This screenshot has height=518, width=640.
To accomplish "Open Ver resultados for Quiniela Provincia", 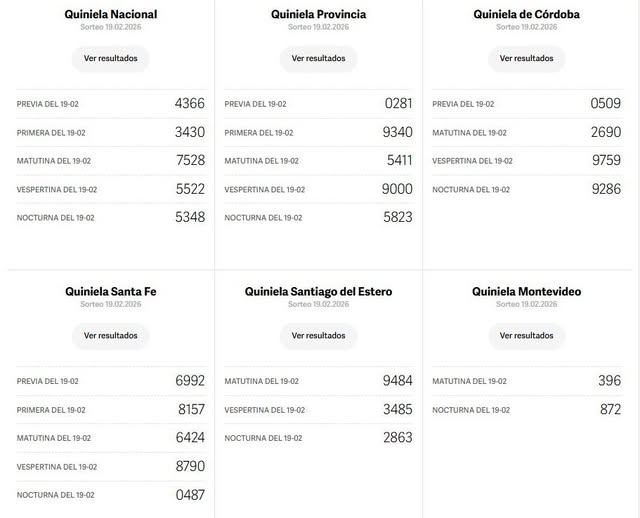I will click(x=318, y=58).
